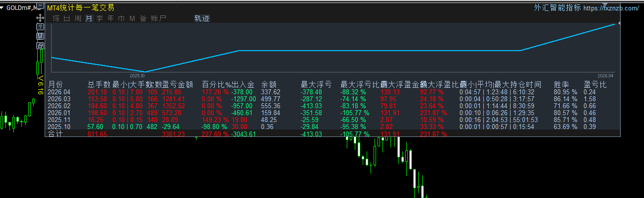The width and height of the screenshot is (644, 198).
Task: Click the 月份 column header
Action: [56, 84]
